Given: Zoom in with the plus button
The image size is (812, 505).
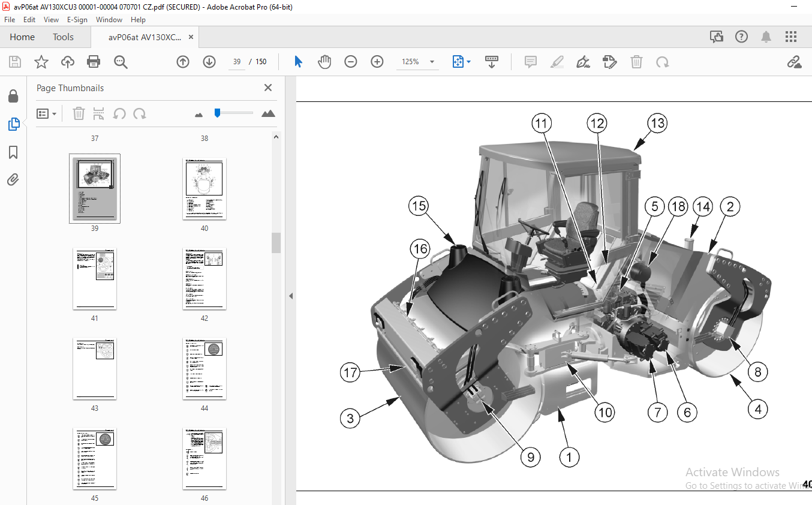Looking at the screenshot, I should click(x=377, y=62).
